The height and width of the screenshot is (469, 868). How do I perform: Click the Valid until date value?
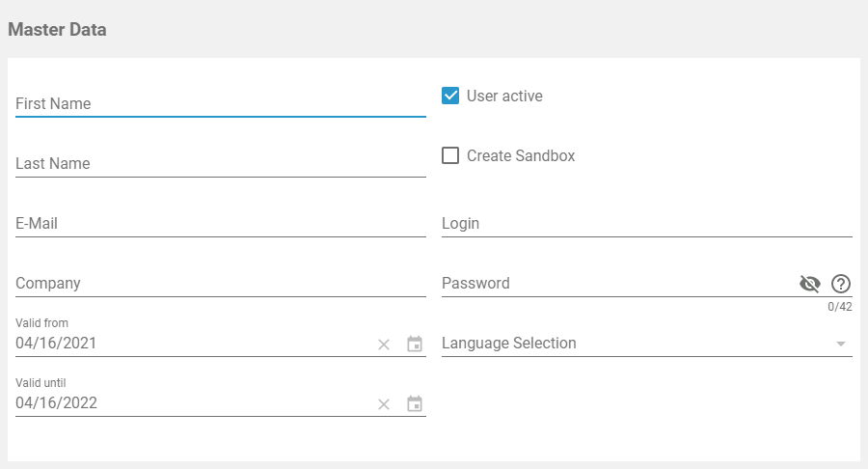(x=56, y=402)
